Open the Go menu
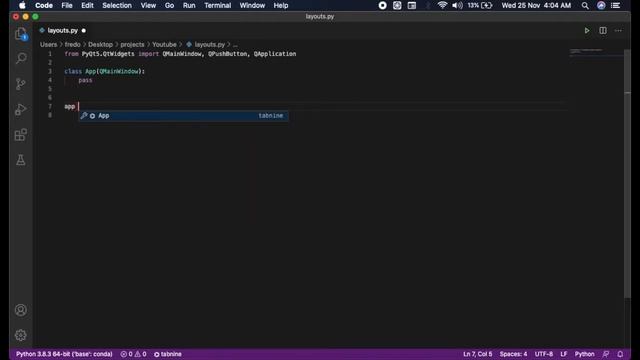The width and height of the screenshot is (640, 360). (x=169, y=6)
